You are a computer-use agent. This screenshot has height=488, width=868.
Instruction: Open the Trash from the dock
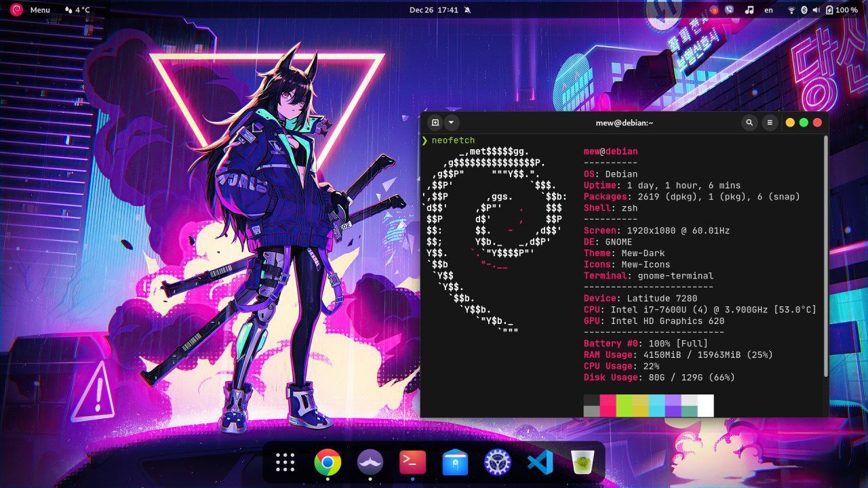(582, 462)
